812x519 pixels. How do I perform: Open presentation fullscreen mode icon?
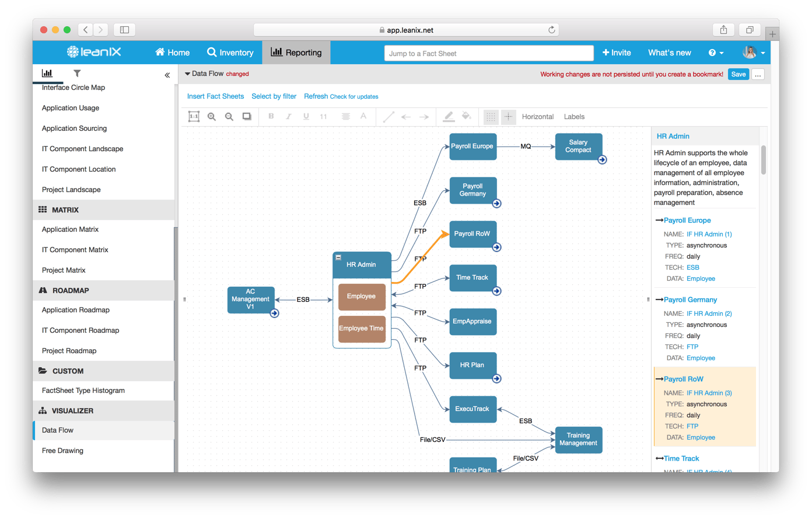coord(247,116)
